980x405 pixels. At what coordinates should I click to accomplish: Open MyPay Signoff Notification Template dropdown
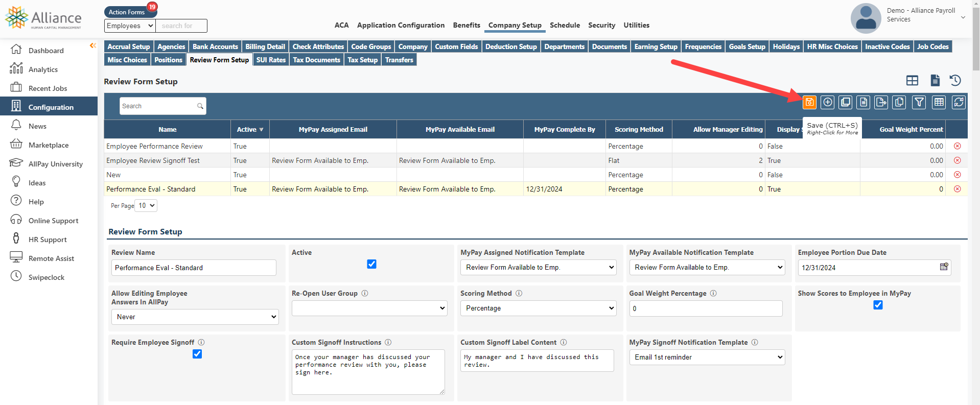(x=707, y=357)
